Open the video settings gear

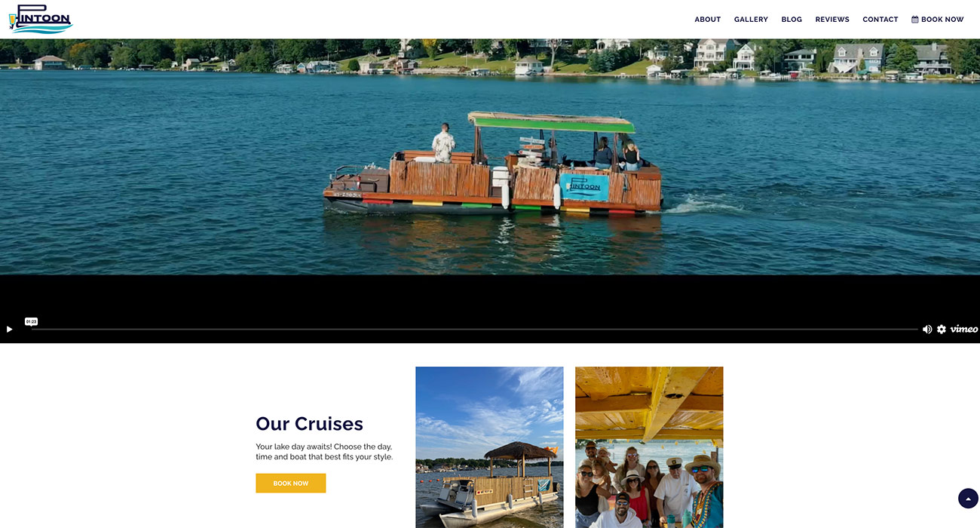coord(942,329)
